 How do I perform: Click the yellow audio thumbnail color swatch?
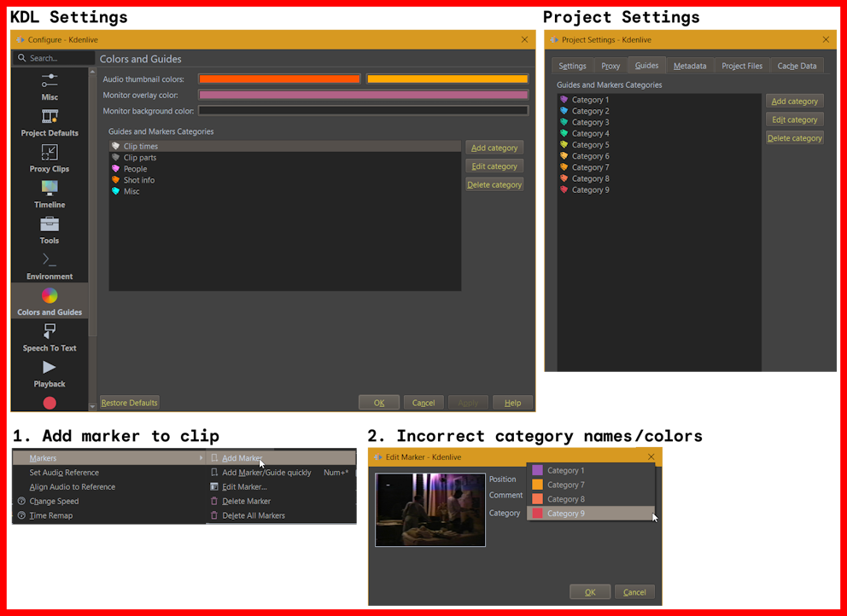click(x=447, y=78)
